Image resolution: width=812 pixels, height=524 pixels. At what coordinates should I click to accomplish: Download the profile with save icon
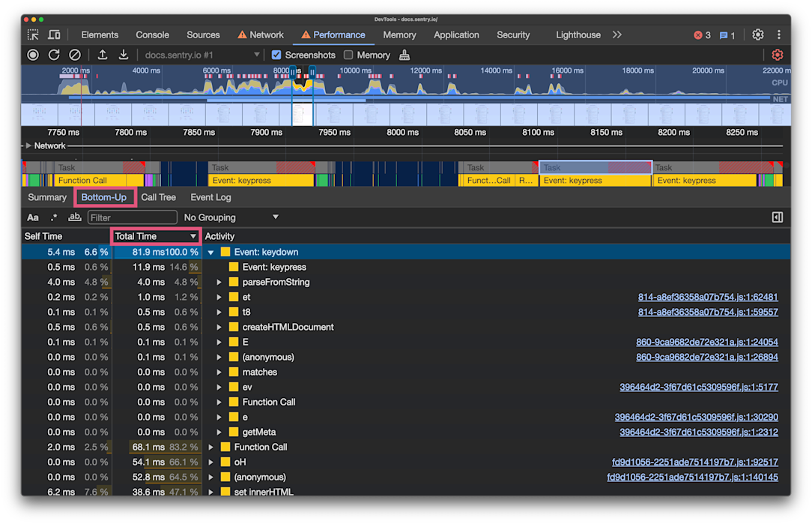point(124,55)
